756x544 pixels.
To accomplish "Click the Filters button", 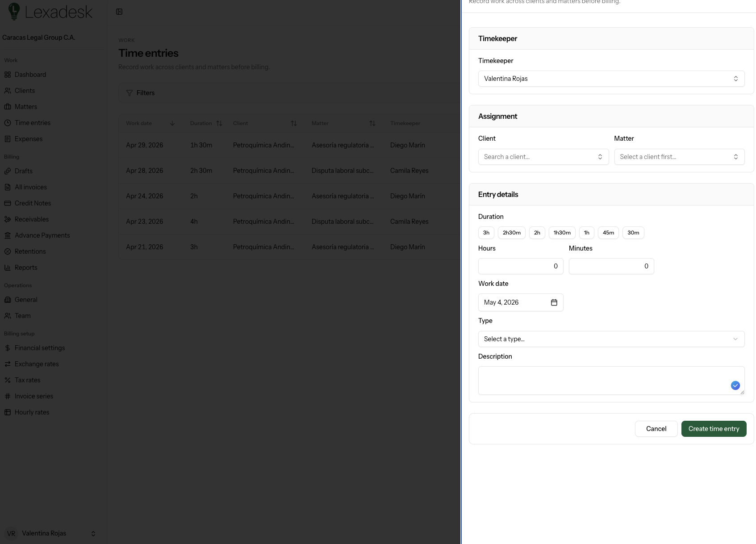I will point(141,93).
